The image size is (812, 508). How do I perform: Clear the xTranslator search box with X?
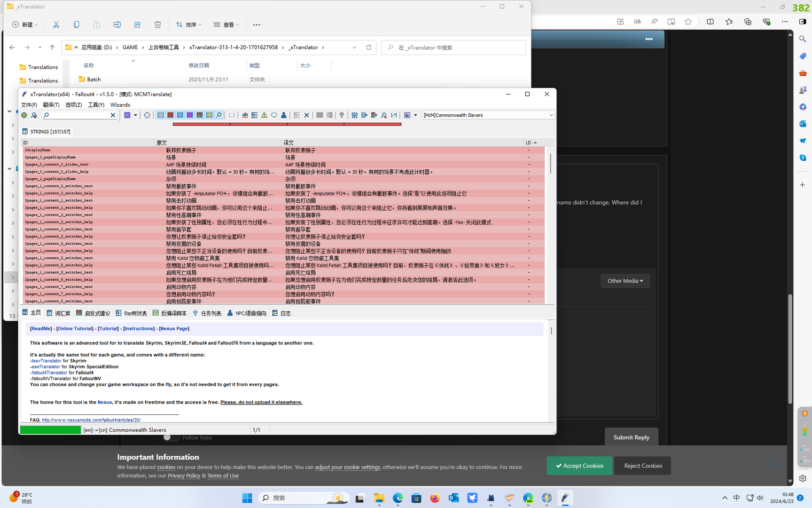coord(113,115)
